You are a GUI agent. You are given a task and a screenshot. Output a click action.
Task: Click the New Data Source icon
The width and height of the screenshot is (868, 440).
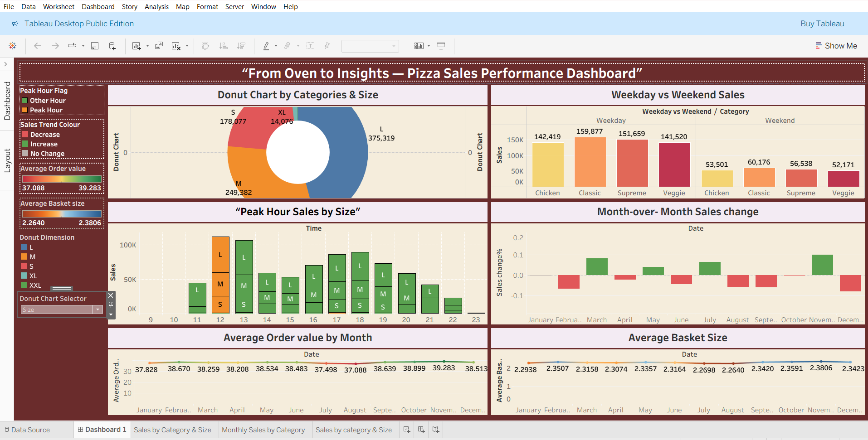[112, 46]
